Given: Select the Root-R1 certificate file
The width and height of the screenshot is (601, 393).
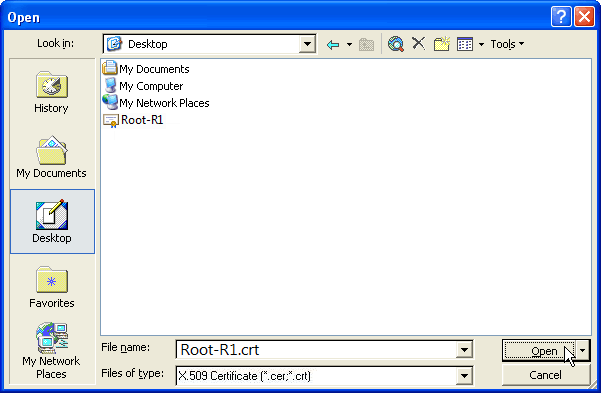Looking at the screenshot, I should (x=133, y=120).
